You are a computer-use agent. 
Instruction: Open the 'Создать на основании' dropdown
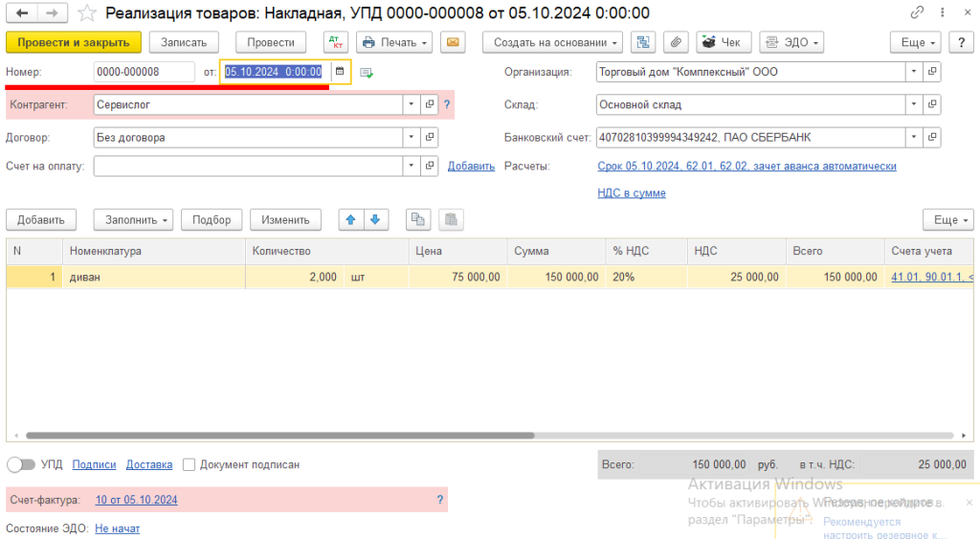[552, 42]
